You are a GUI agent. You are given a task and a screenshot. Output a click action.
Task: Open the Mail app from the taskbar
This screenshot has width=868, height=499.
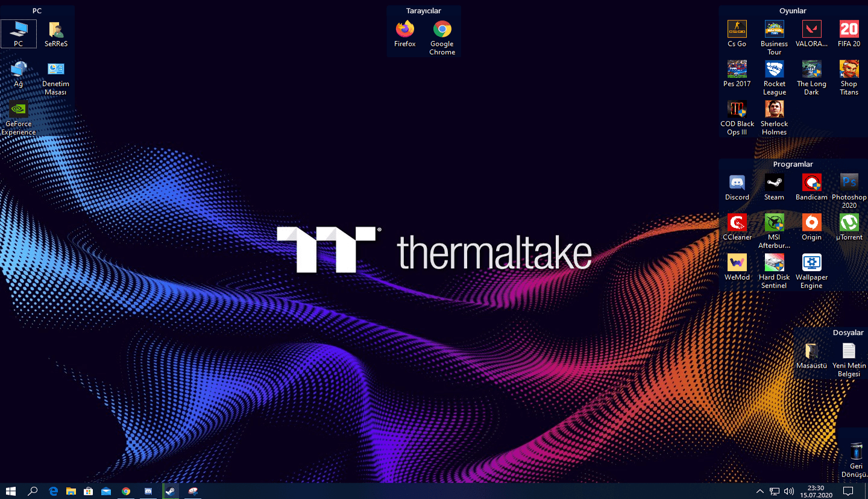click(107, 491)
